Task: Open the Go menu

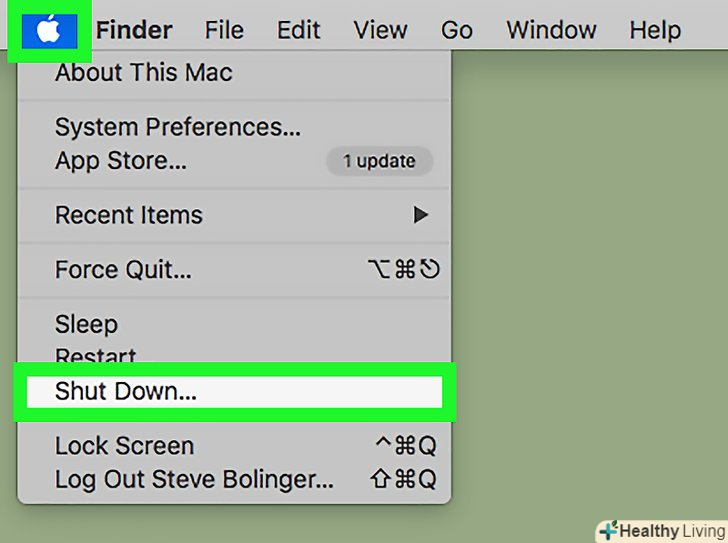Action: (456, 30)
